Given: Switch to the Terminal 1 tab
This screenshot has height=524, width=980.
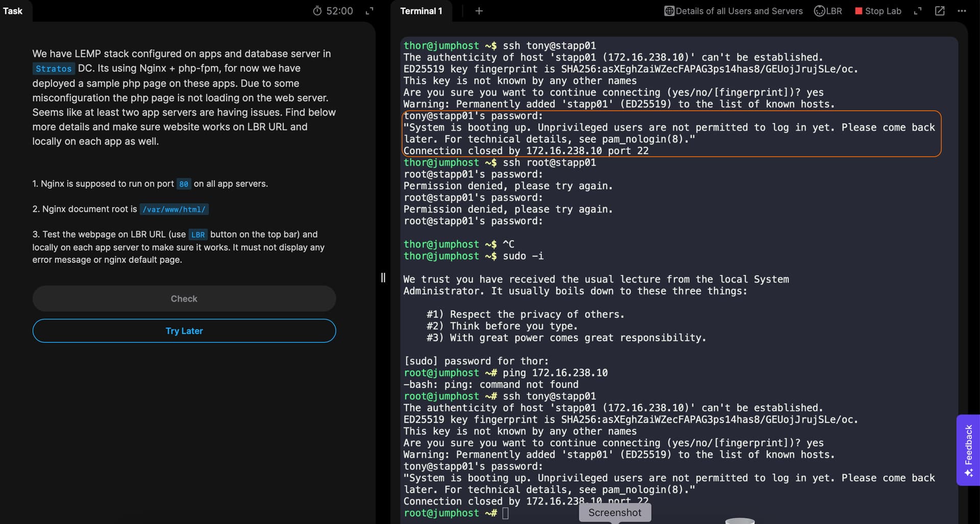Looking at the screenshot, I should tap(421, 11).
